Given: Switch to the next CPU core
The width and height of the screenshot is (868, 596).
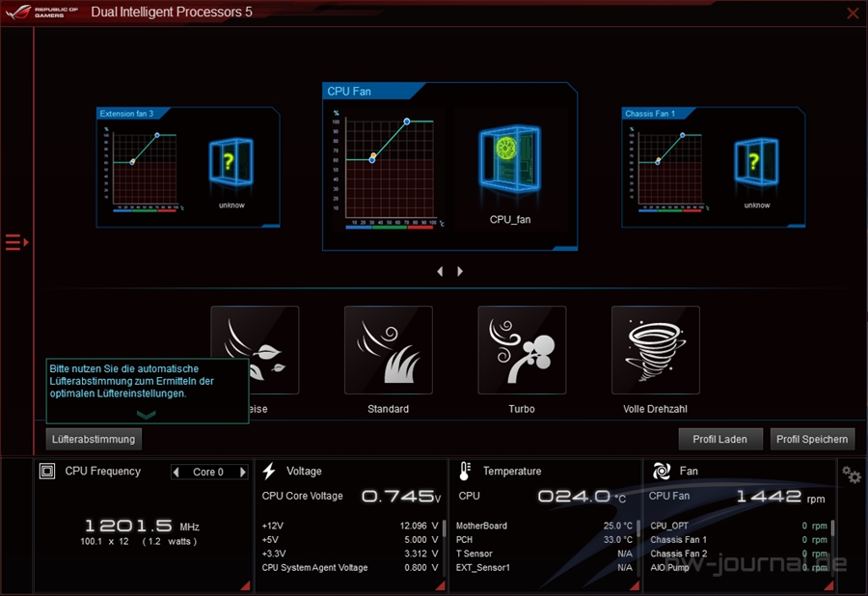Looking at the screenshot, I should (242, 472).
